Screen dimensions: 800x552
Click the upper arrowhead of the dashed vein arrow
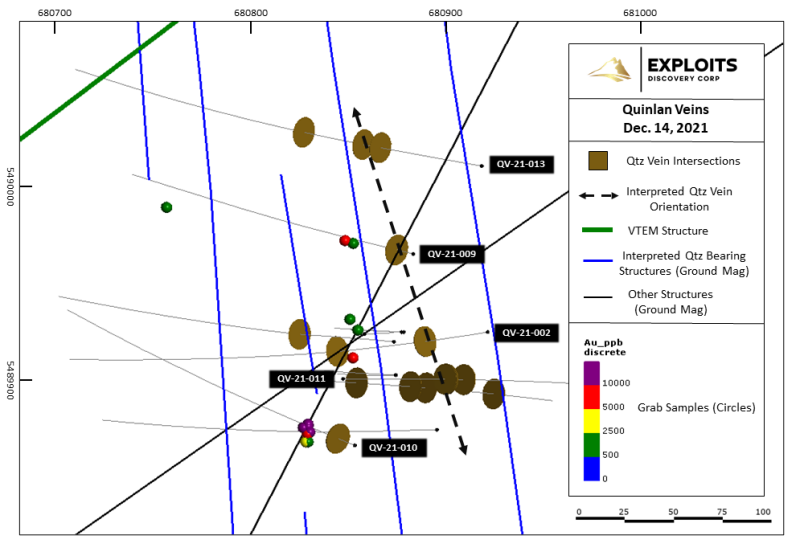[354, 114]
